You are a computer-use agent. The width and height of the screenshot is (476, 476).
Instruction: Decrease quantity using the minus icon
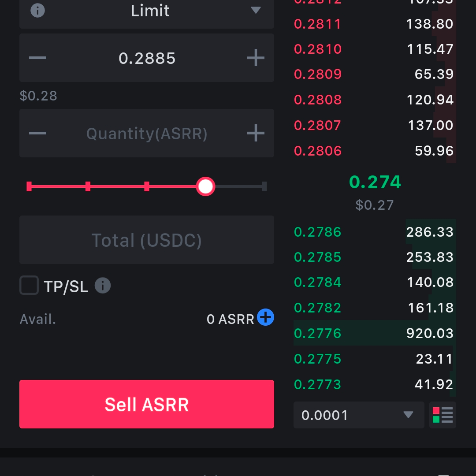(37, 134)
